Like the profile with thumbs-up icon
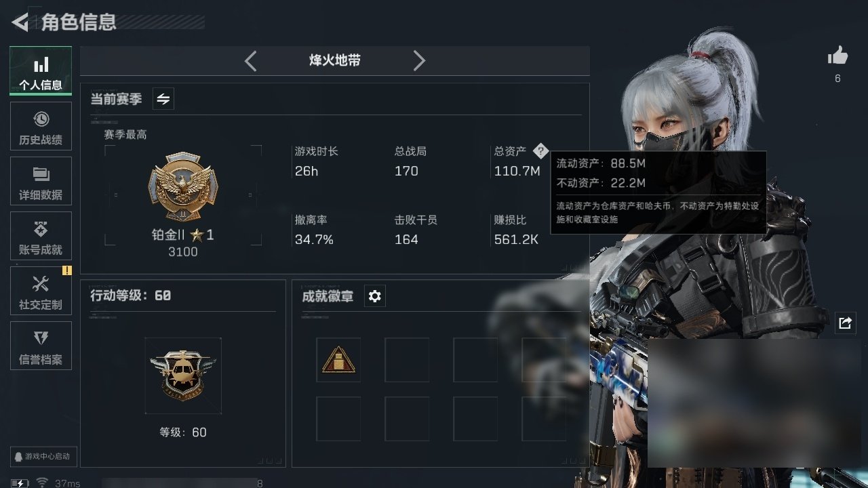868x488 pixels. [837, 56]
